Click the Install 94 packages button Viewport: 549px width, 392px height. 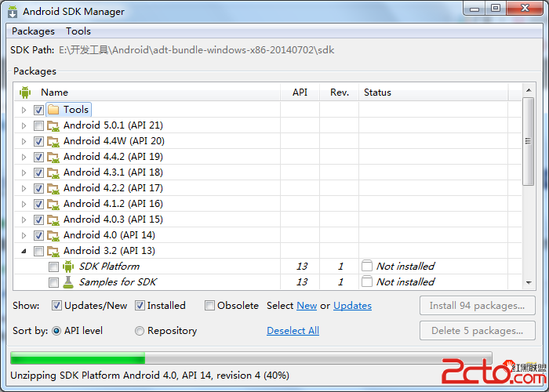tap(477, 306)
